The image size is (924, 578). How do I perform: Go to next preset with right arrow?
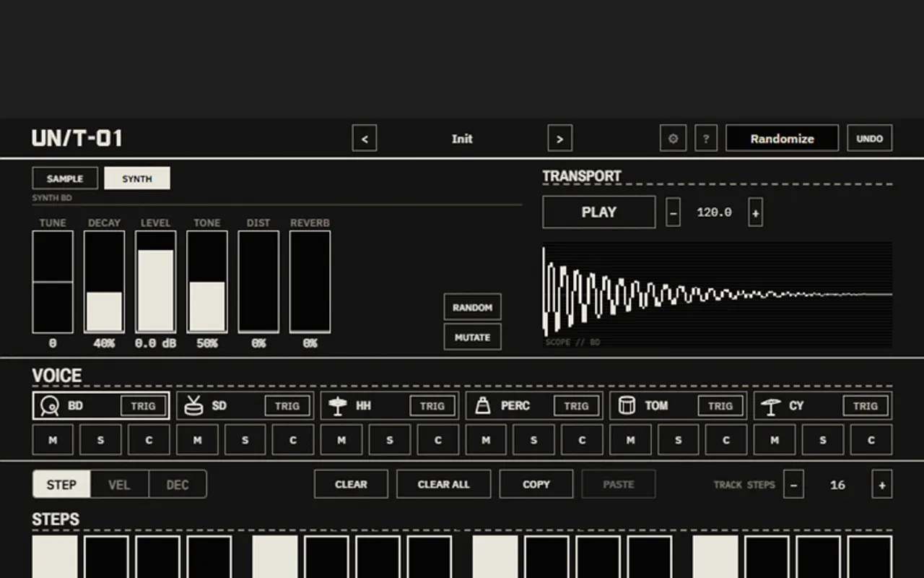560,139
